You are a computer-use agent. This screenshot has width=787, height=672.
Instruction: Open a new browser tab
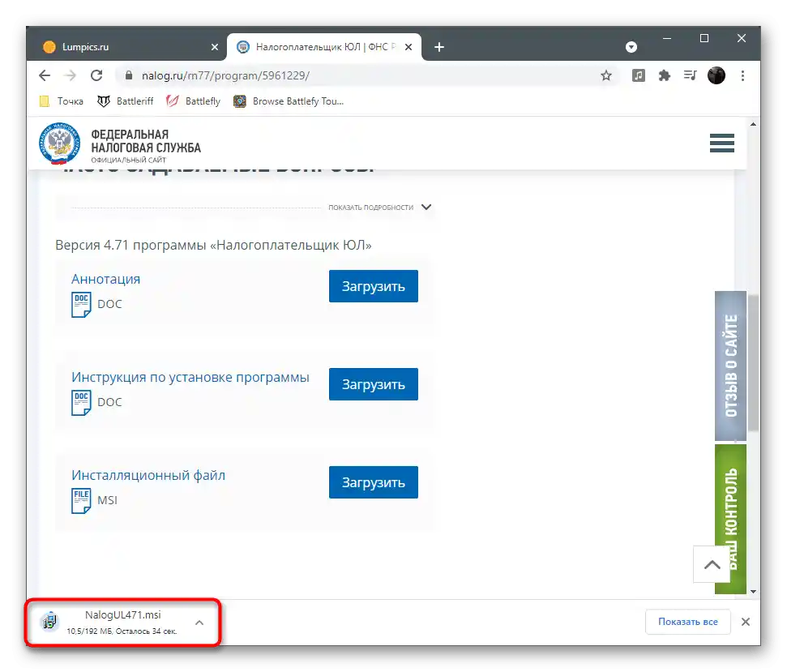[439, 47]
